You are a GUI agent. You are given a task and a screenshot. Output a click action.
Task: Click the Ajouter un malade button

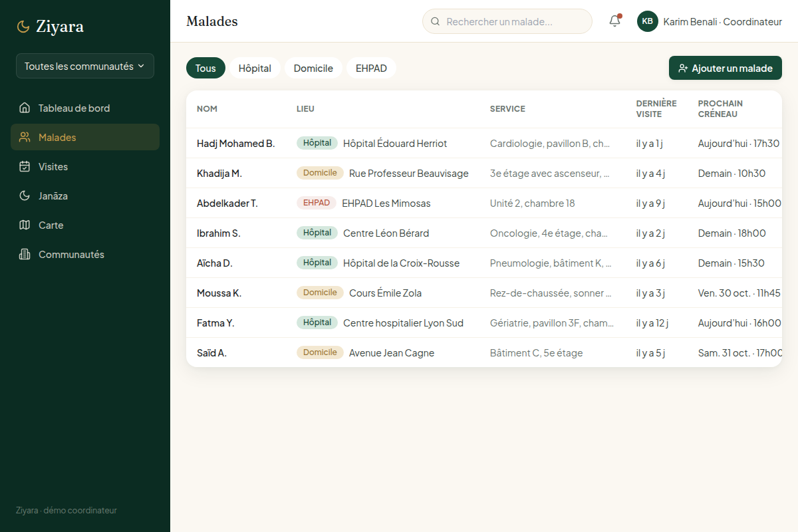coord(726,68)
